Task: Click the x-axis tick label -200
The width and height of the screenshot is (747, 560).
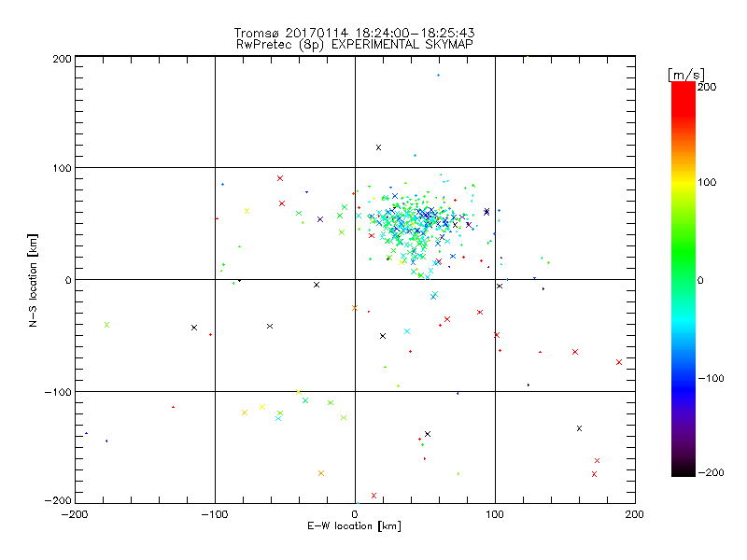Action: [x=75, y=515]
